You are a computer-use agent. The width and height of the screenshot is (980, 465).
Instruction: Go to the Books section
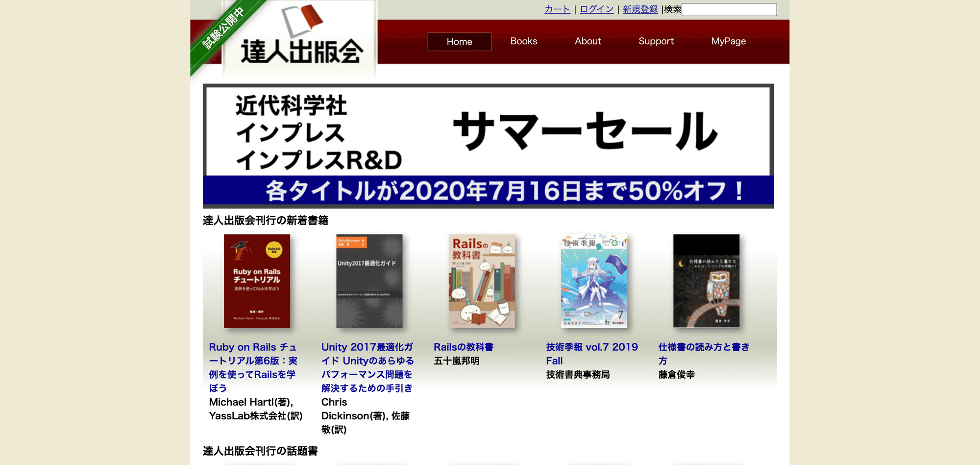pyautogui.click(x=523, y=41)
